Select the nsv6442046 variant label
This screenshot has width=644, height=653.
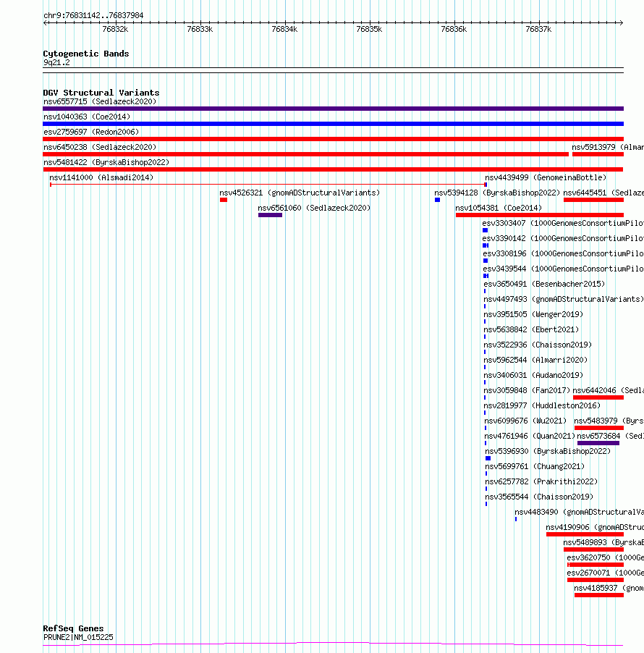tap(609, 390)
